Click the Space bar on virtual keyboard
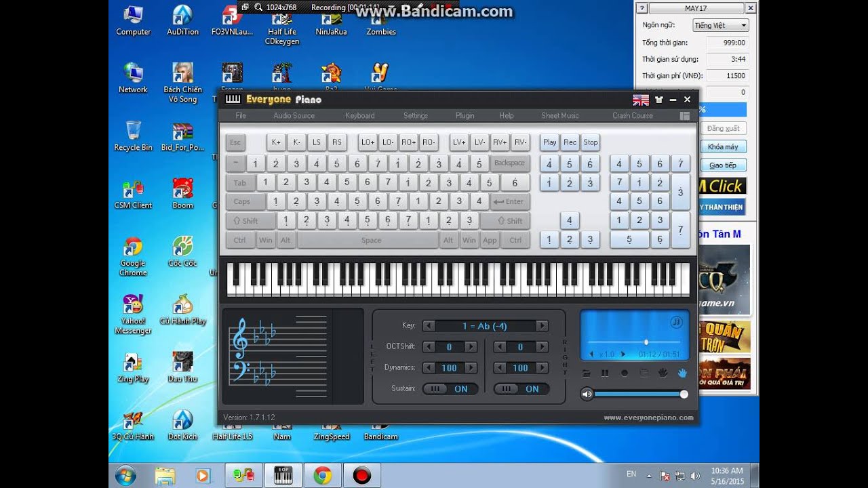 [x=371, y=240]
